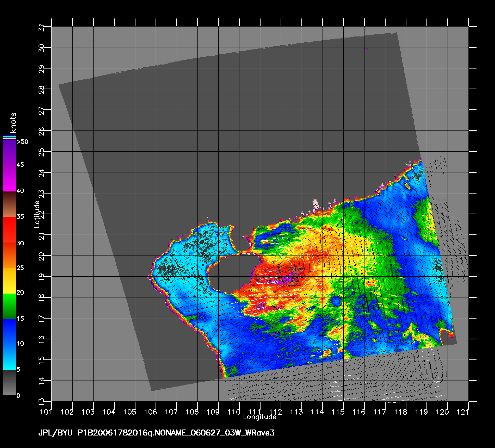Pick the blue 10-15 knot colorbar segment
This screenshot has width=495, height=448.
click(9, 332)
